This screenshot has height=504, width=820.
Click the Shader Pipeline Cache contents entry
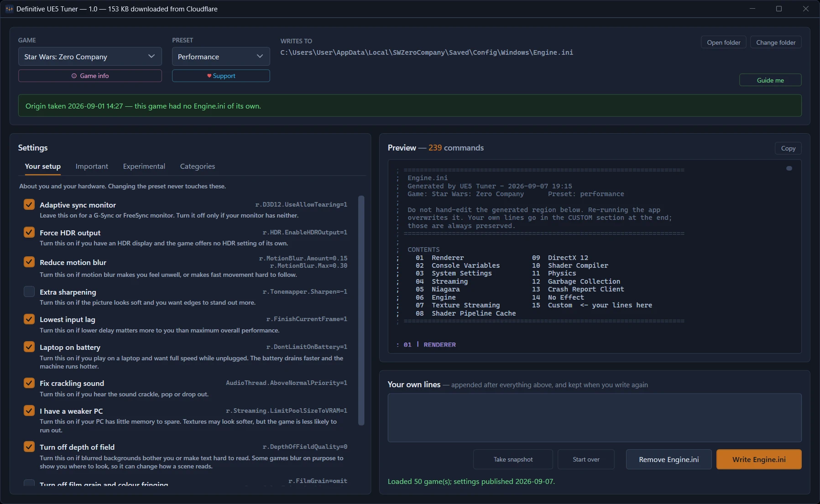click(x=474, y=313)
